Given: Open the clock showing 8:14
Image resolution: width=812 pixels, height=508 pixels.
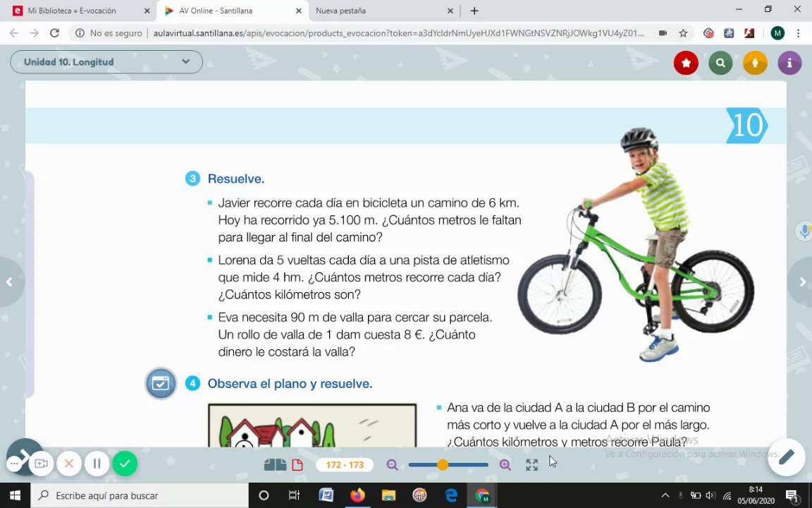Looking at the screenshot, I should [756, 495].
